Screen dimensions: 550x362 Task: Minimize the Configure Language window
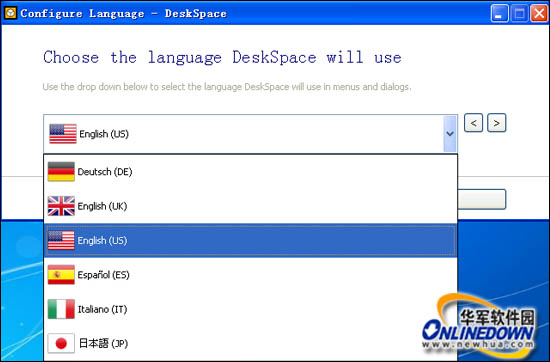coord(499,13)
